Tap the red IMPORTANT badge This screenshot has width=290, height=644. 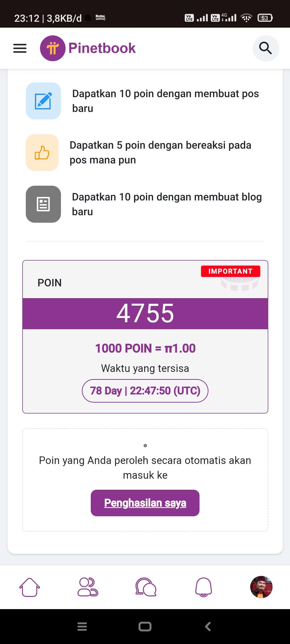[x=230, y=271]
